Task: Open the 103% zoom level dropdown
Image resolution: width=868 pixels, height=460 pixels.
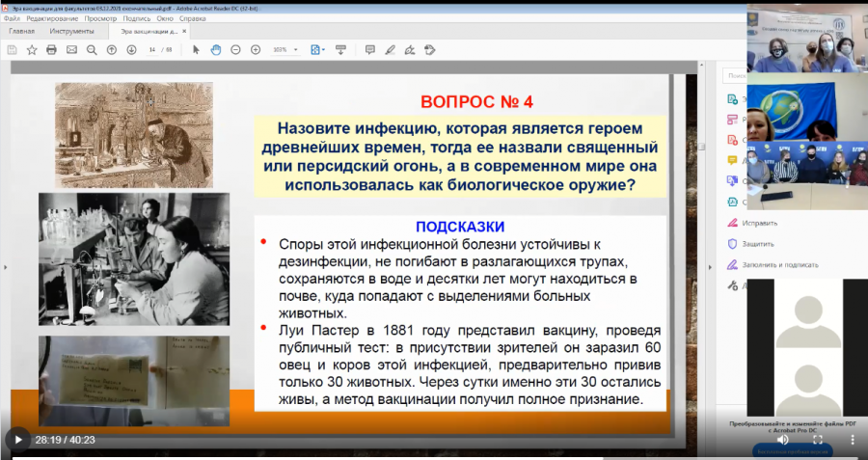Action: tap(285, 50)
